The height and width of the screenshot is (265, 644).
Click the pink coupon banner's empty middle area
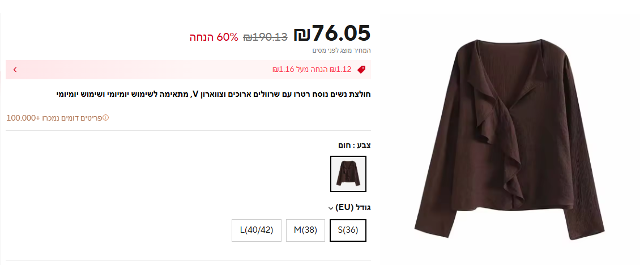click(x=142, y=70)
